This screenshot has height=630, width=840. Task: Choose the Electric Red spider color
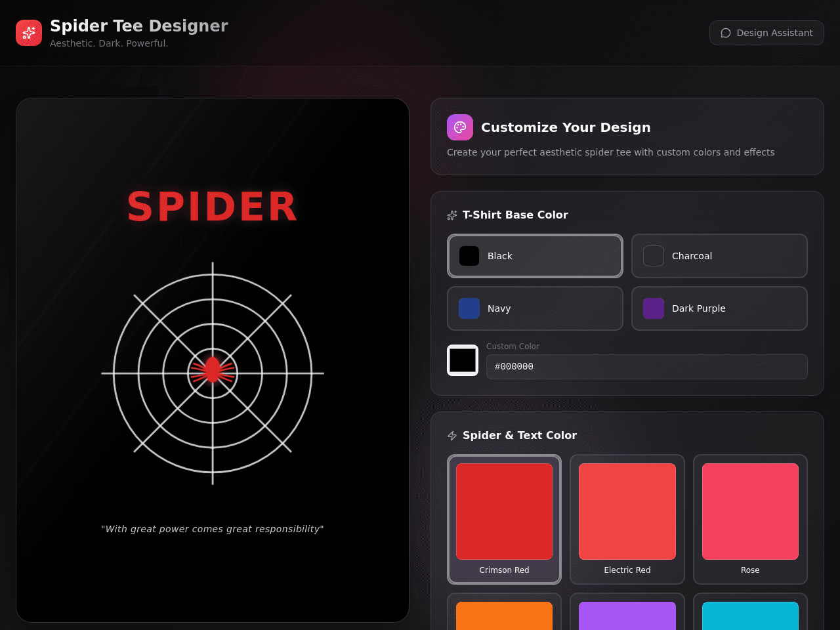[627, 519]
